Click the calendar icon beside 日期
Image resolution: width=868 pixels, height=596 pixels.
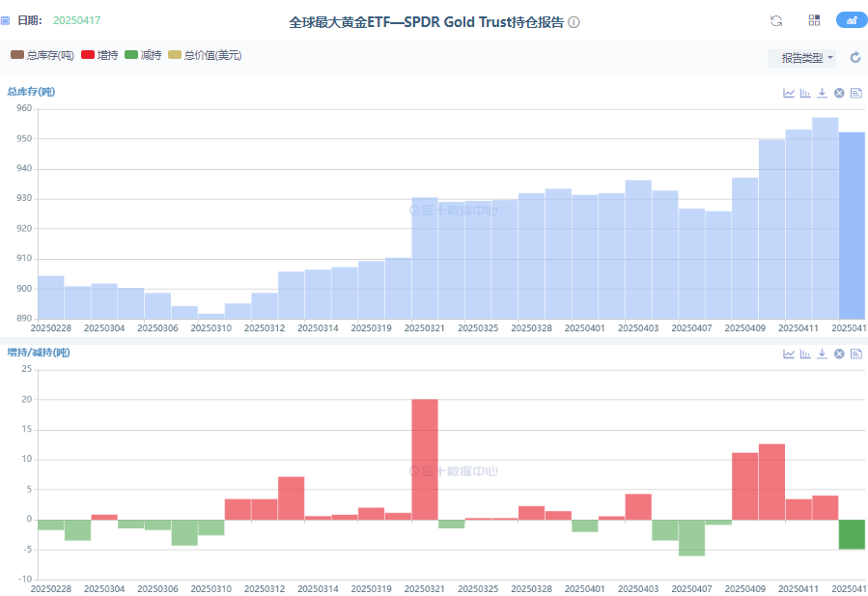pyautogui.click(x=6, y=20)
